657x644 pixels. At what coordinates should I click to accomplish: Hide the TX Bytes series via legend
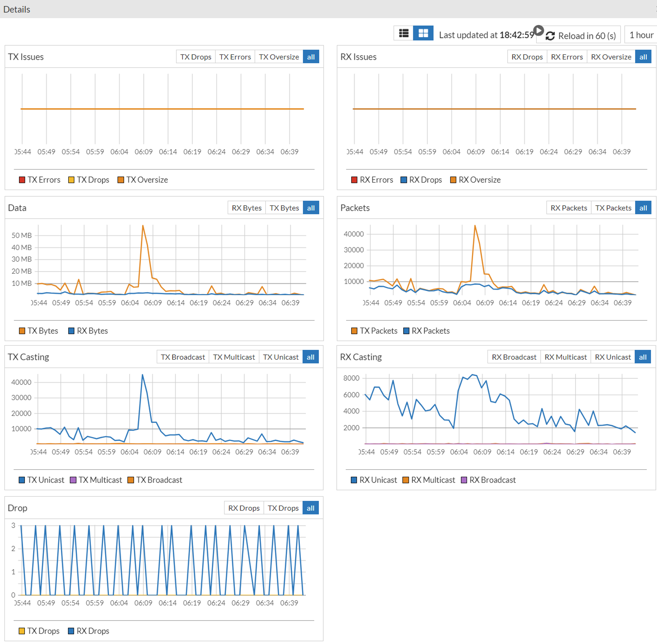22,331
